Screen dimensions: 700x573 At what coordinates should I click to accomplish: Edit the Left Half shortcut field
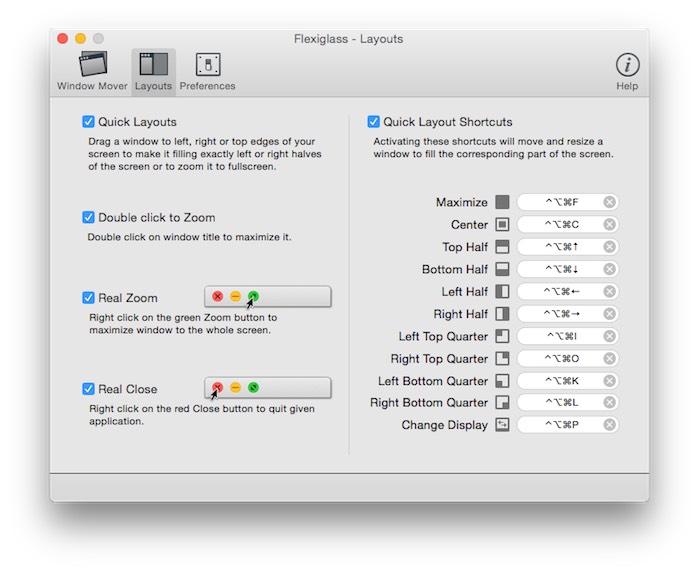[x=567, y=291]
